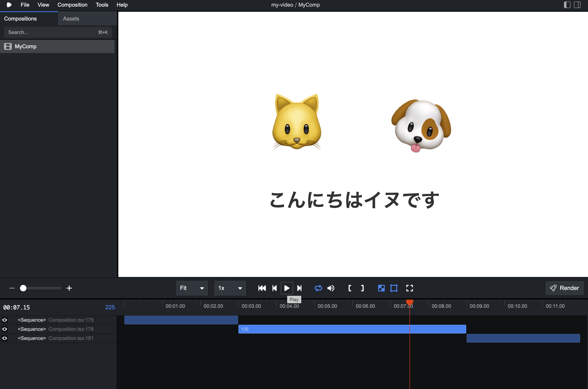Screen dimensions: 588x389
Task: Open the File menu
Action: [25, 5]
